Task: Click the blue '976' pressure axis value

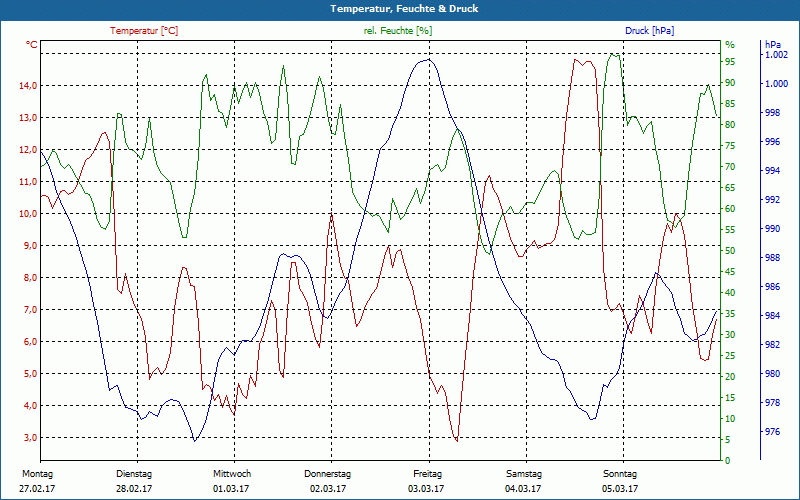Action: pos(772,432)
